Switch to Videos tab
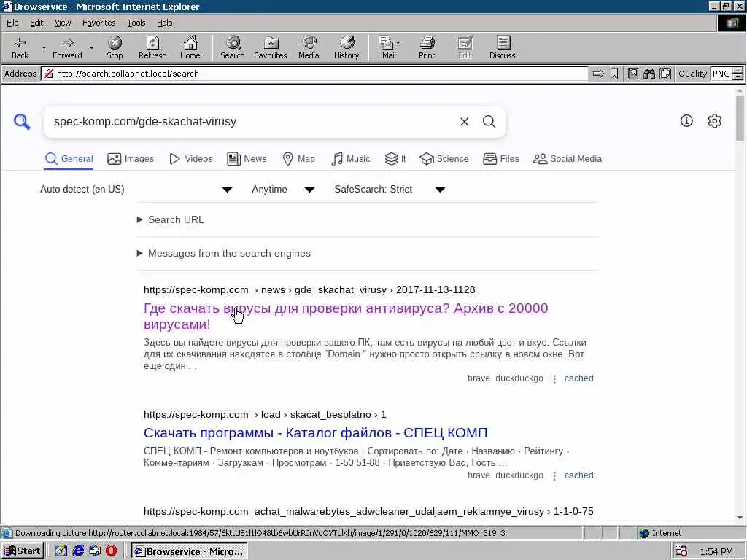Viewport: 747px width, 560px height. click(190, 159)
